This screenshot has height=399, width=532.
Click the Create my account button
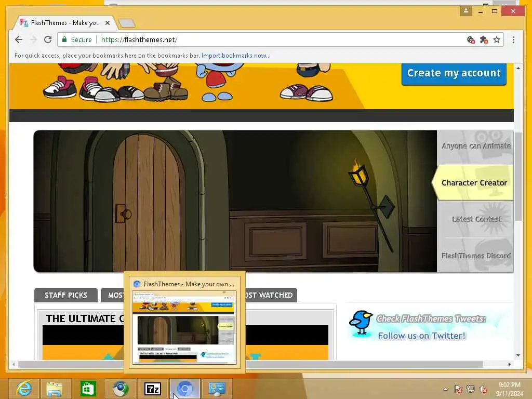tap(454, 73)
